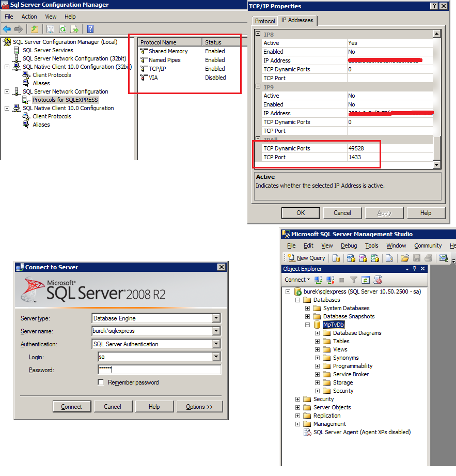Click the gray Forward arrow in Configuration Manager
The image size is (456, 476).
[19, 29]
